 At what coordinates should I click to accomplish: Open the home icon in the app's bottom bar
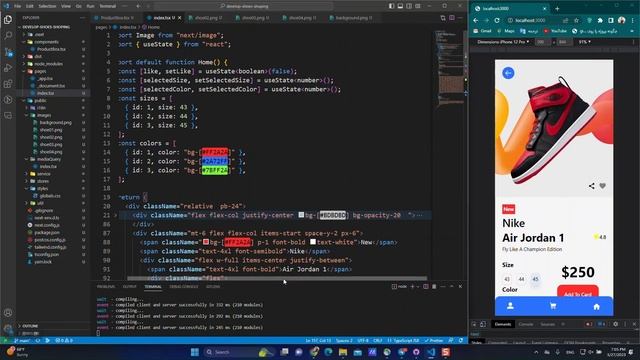click(596, 307)
